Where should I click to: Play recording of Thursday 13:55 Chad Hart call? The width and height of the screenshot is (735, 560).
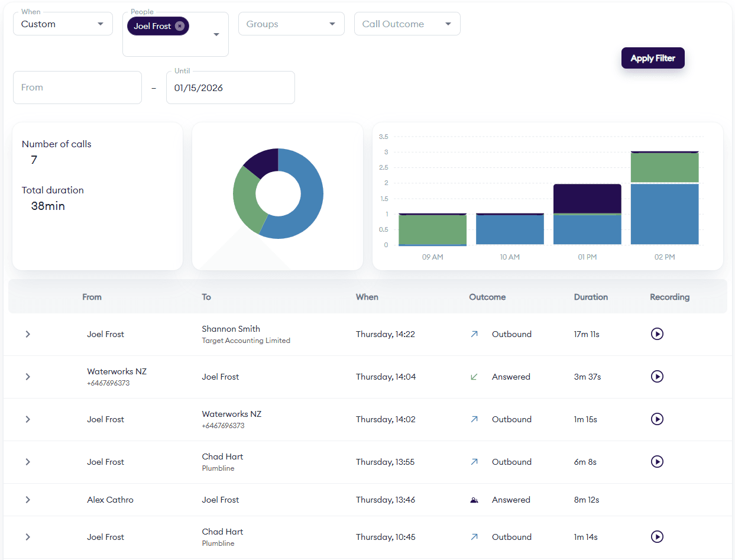pyautogui.click(x=656, y=462)
